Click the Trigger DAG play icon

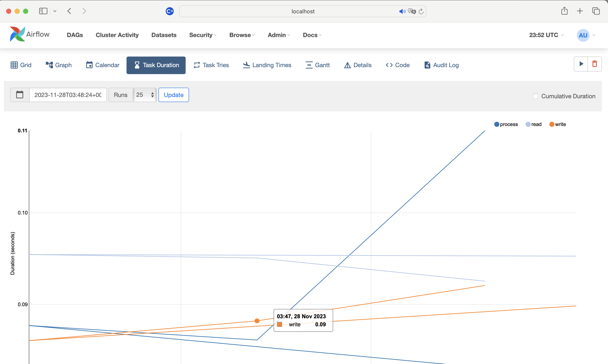[x=581, y=64]
